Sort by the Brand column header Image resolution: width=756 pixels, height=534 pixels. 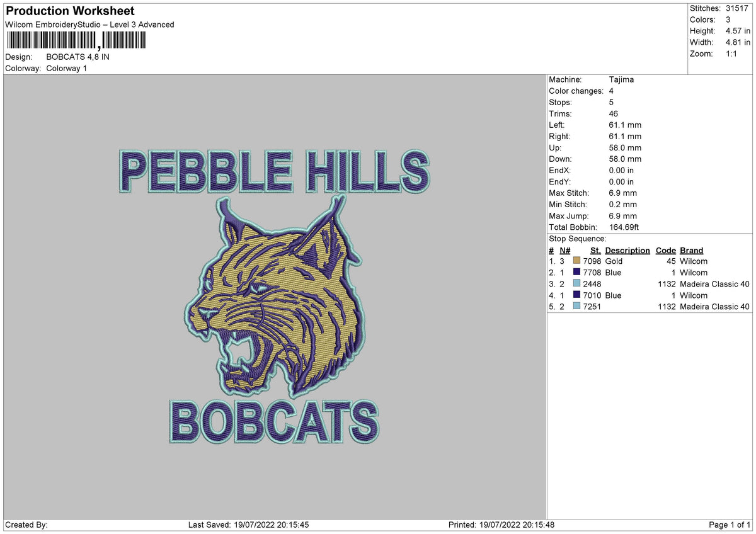pyautogui.click(x=690, y=250)
